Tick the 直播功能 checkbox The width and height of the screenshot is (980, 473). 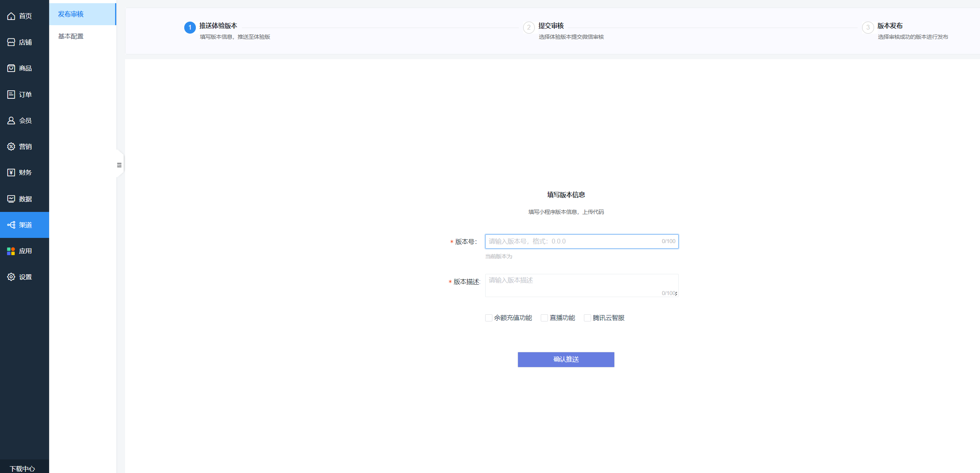(544, 318)
